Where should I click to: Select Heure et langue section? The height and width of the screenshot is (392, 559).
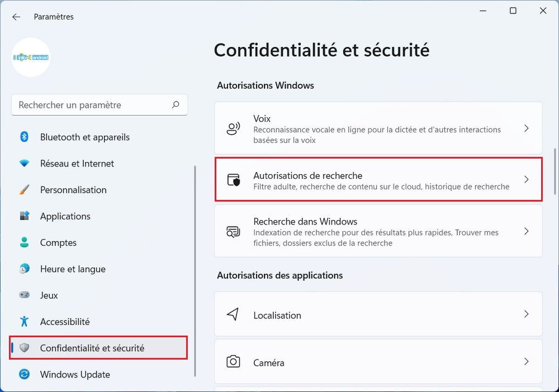tap(73, 269)
